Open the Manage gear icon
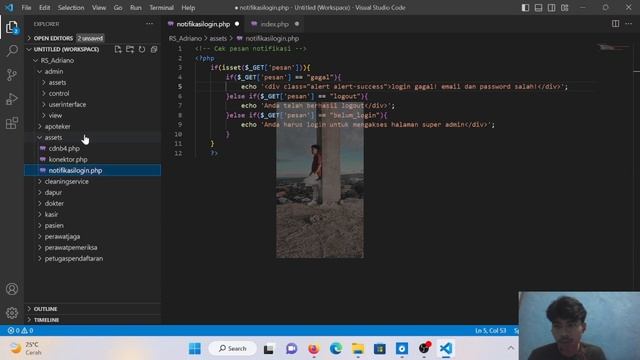 12,313
